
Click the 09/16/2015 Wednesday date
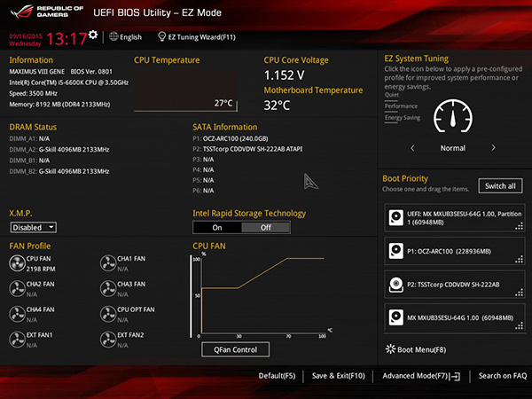(26, 40)
